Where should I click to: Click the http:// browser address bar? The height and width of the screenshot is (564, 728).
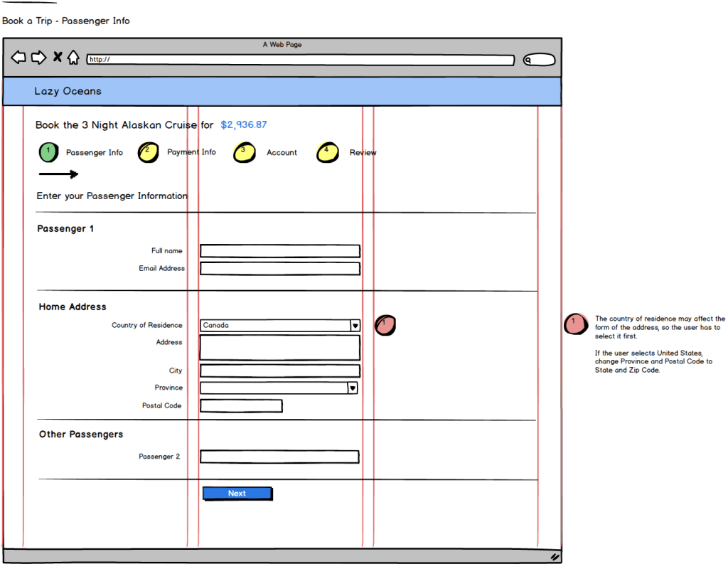pyautogui.click(x=300, y=60)
